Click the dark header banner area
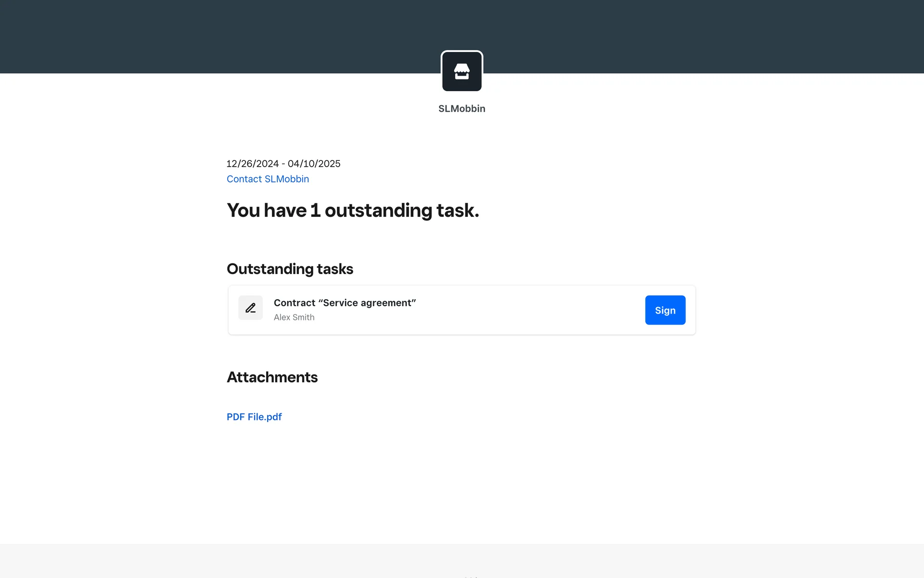This screenshot has height=578, width=924. pos(192,36)
